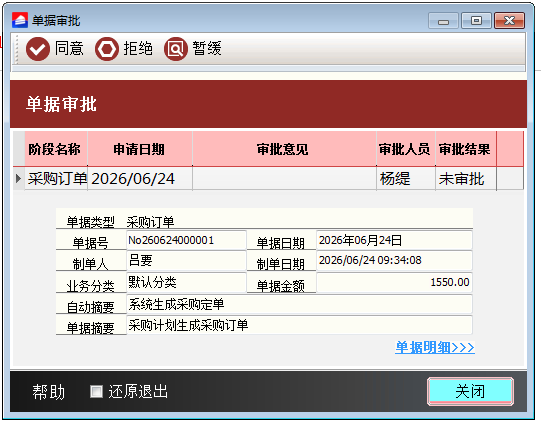This screenshot has width=541, height=426.
Task: Click the 单据金额 field 1550.00
Action: click(394, 282)
